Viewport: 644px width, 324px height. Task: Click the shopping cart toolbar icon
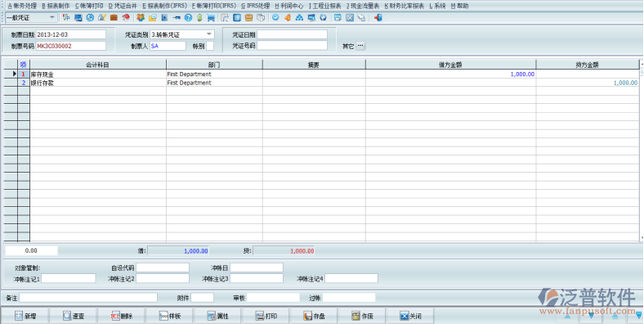[211, 18]
